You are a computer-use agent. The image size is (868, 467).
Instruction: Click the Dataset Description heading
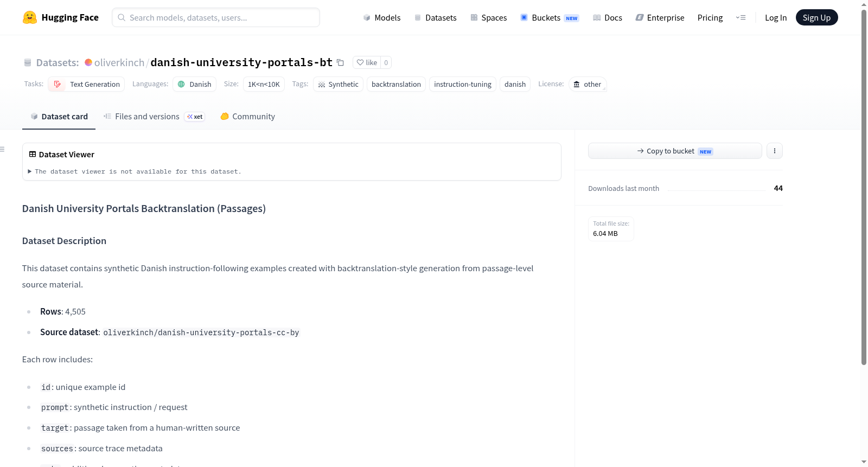[64, 241]
